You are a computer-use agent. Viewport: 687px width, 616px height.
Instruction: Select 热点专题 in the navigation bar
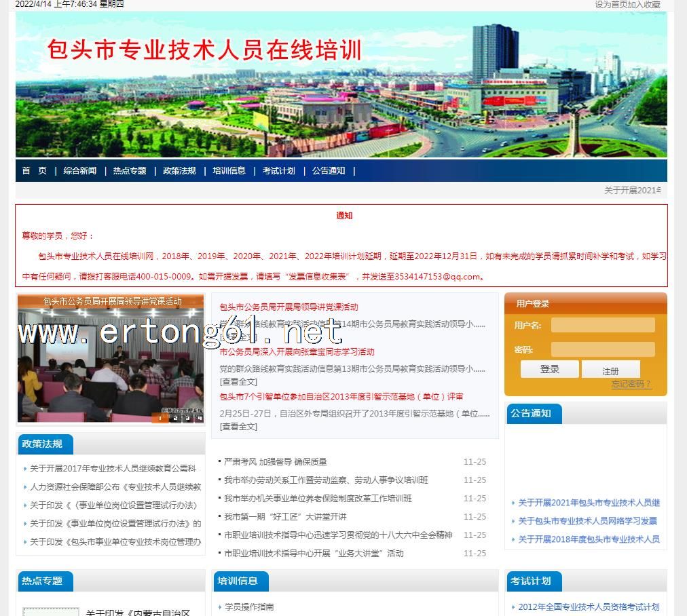(130, 171)
